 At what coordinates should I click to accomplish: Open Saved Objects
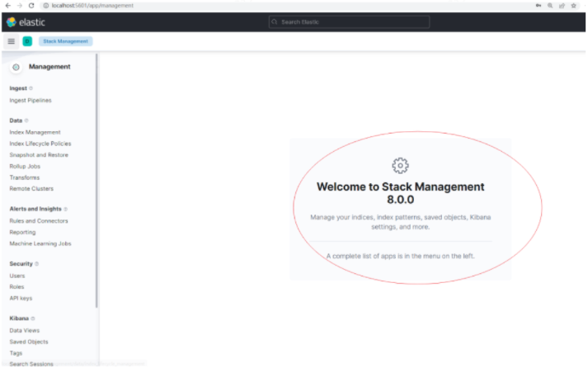(x=29, y=342)
